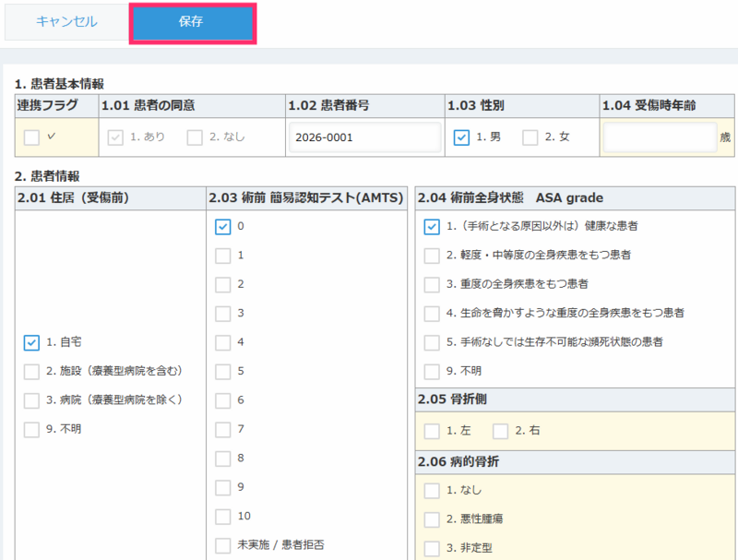The height and width of the screenshot is (560, 738).
Task: Select 2. 施設（療養型病院を含む）
Action: pos(31,372)
